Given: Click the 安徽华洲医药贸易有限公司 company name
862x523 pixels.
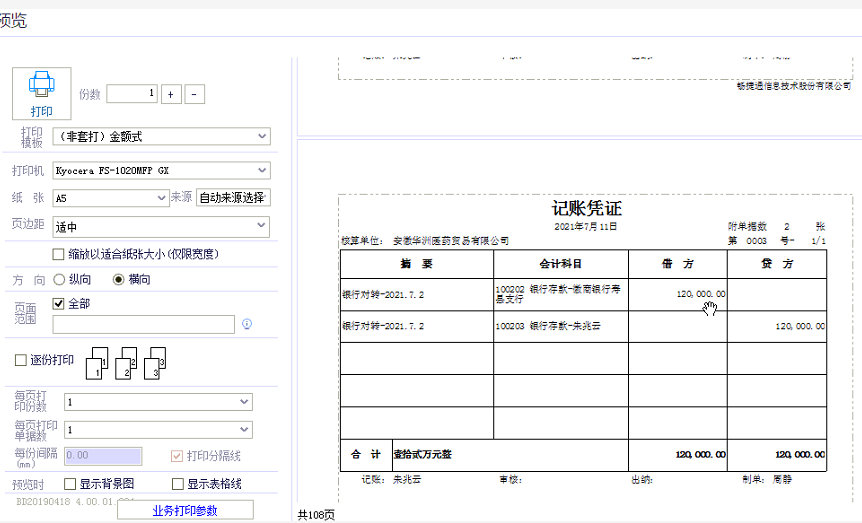Looking at the screenshot, I should click(x=451, y=241).
